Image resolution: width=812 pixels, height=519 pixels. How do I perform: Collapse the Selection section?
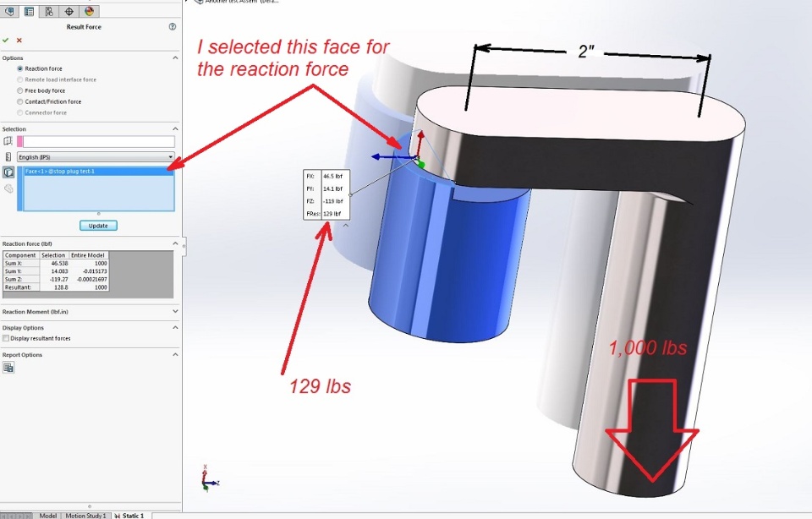175,128
